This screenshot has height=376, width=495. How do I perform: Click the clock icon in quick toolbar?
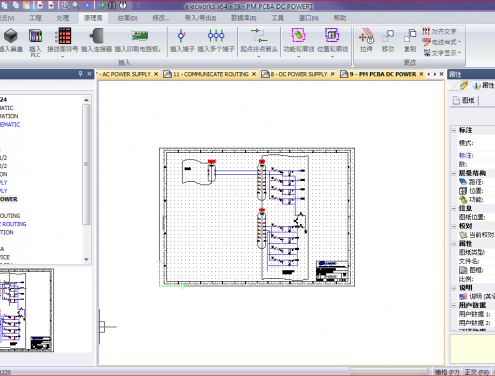tap(123, 5)
